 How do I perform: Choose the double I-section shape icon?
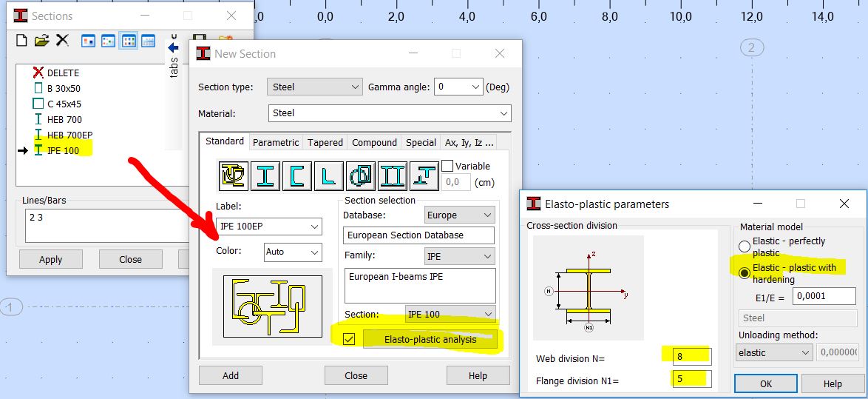coord(393,175)
